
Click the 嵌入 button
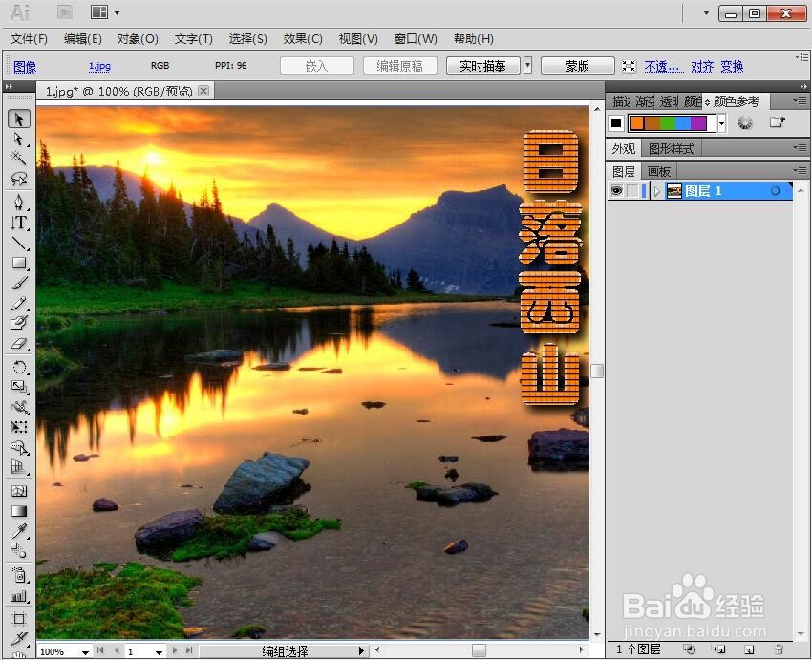coord(316,66)
